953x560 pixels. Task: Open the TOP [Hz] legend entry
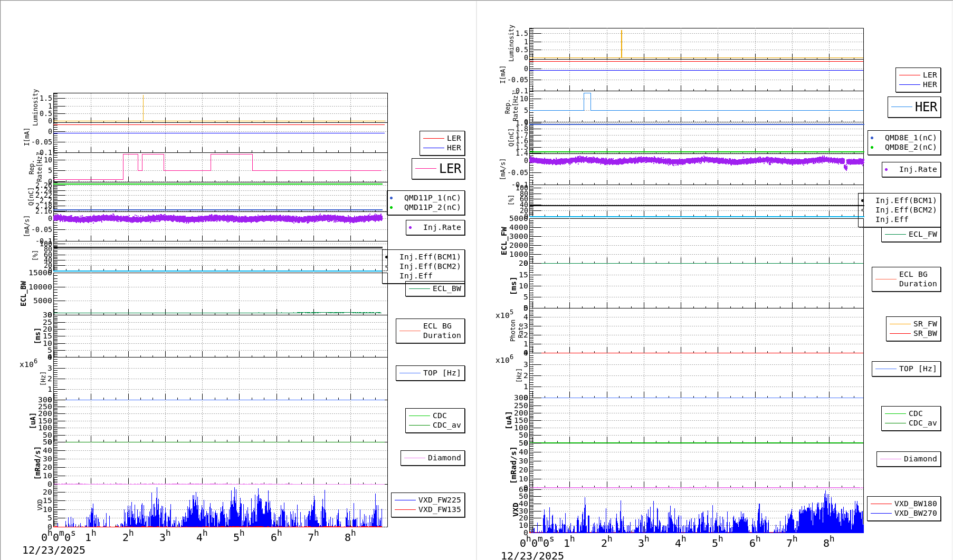(430, 373)
